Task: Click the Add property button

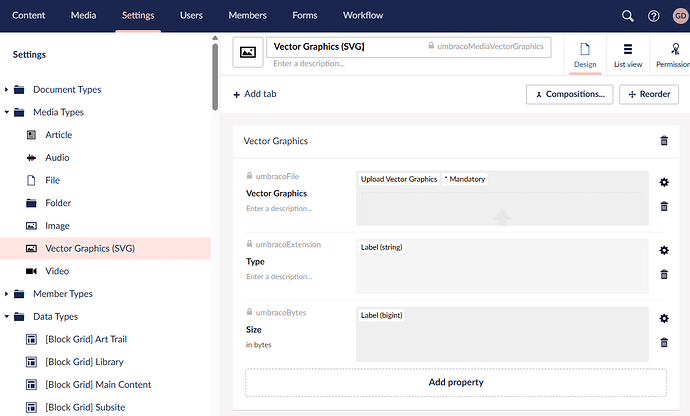Action: pyautogui.click(x=456, y=383)
